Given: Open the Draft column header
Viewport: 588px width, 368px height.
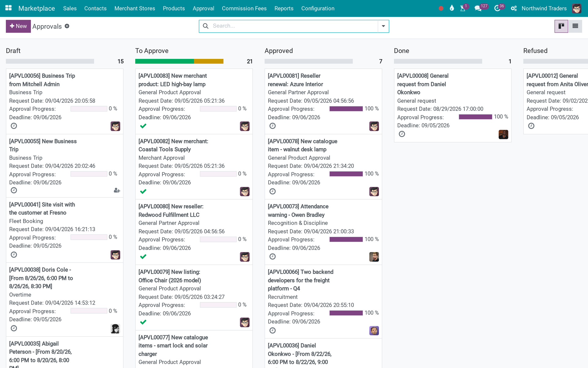Looking at the screenshot, I should [x=13, y=51].
